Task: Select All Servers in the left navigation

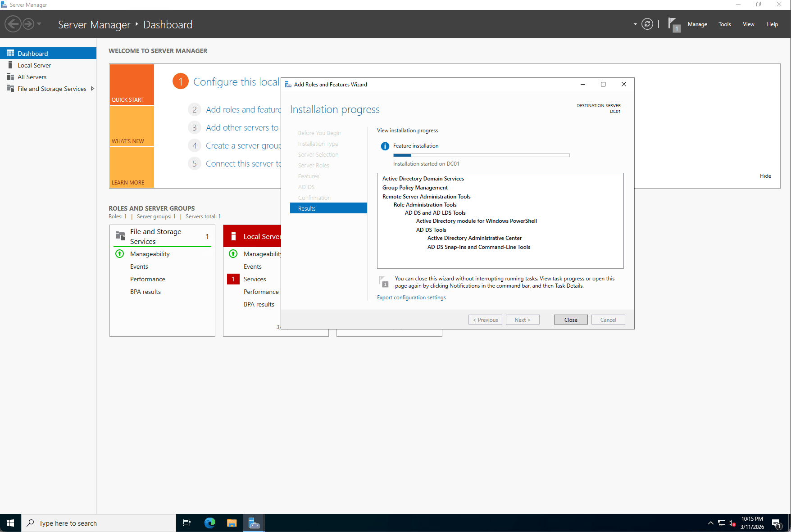Action: pyautogui.click(x=48, y=77)
